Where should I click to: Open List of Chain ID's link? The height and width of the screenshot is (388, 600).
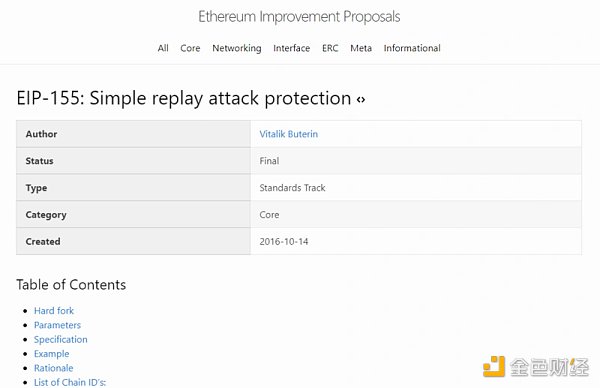70,382
